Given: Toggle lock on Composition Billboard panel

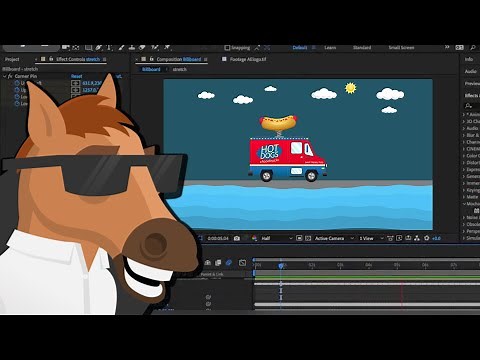Looking at the screenshot, I should click(151, 59).
